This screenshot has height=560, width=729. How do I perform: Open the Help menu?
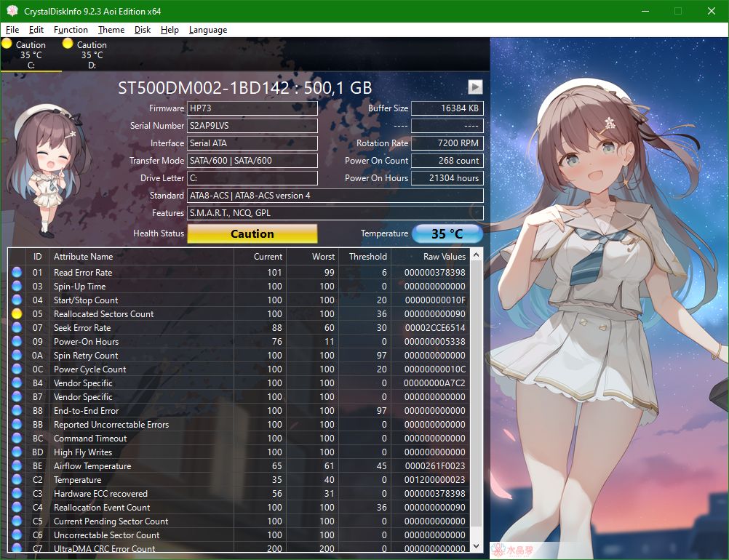170,30
